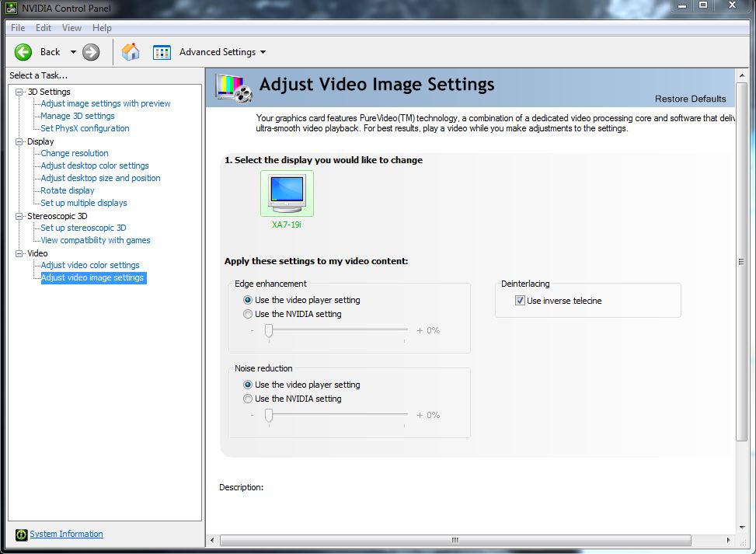The height and width of the screenshot is (554, 756).
Task: Collapse the Stereoscopic 3D tree node
Action: coord(20,216)
